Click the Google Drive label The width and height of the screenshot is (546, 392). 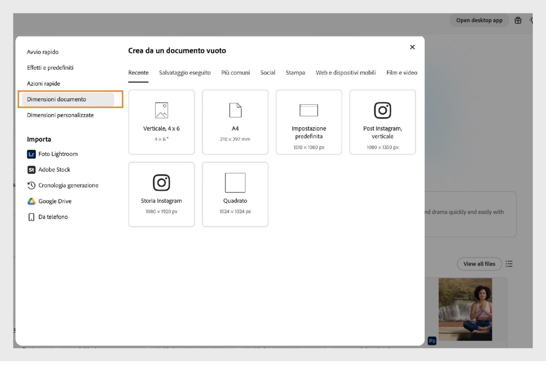pos(55,201)
